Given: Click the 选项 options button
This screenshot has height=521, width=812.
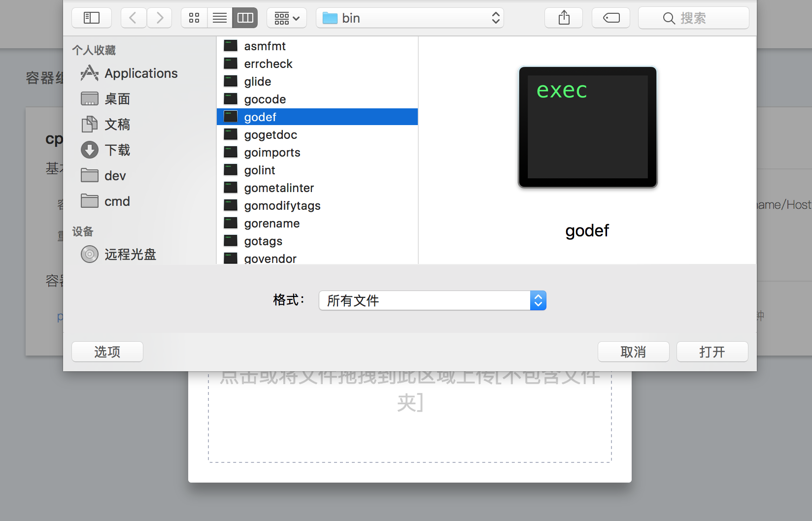Looking at the screenshot, I should click(x=107, y=352).
